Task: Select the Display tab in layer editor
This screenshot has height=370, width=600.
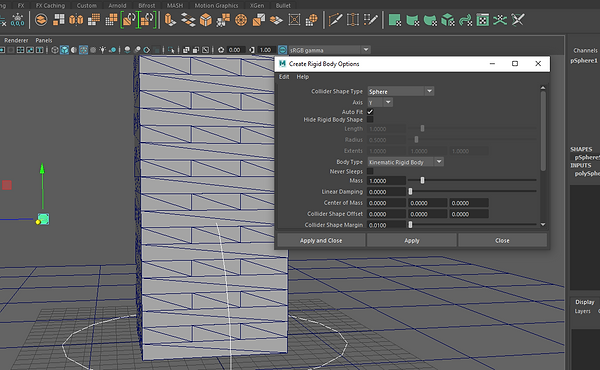Action: pos(585,302)
